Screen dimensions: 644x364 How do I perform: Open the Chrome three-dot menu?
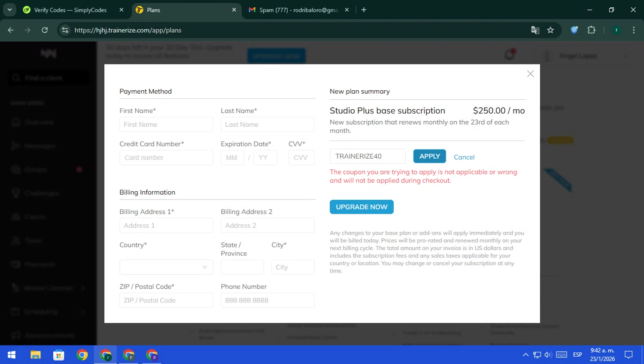tap(634, 30)
